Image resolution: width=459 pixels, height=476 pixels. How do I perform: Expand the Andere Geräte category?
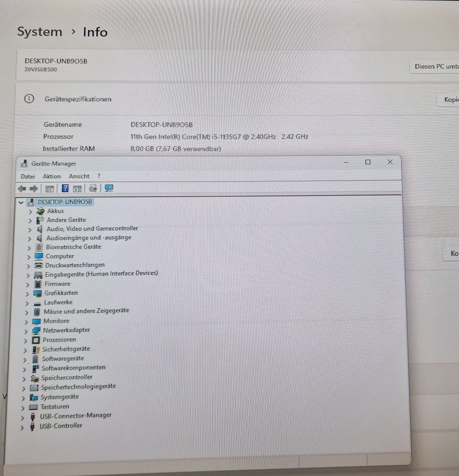tap(30, 221)
